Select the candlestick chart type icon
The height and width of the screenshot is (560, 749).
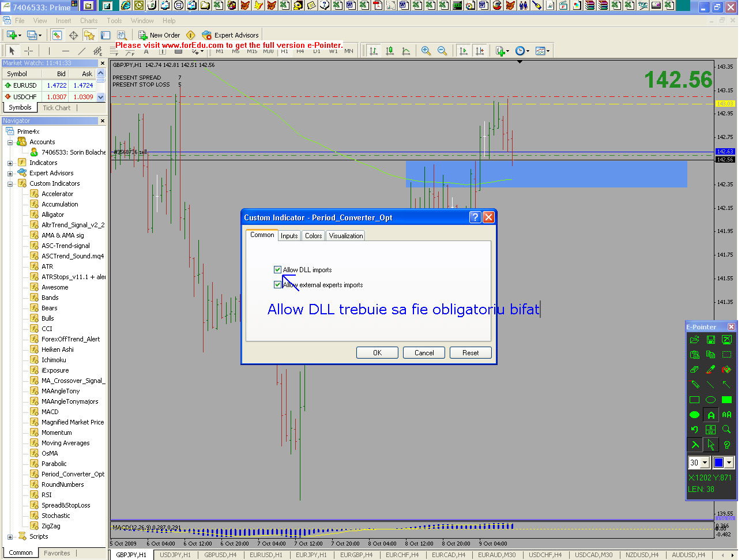pos(390,51)
